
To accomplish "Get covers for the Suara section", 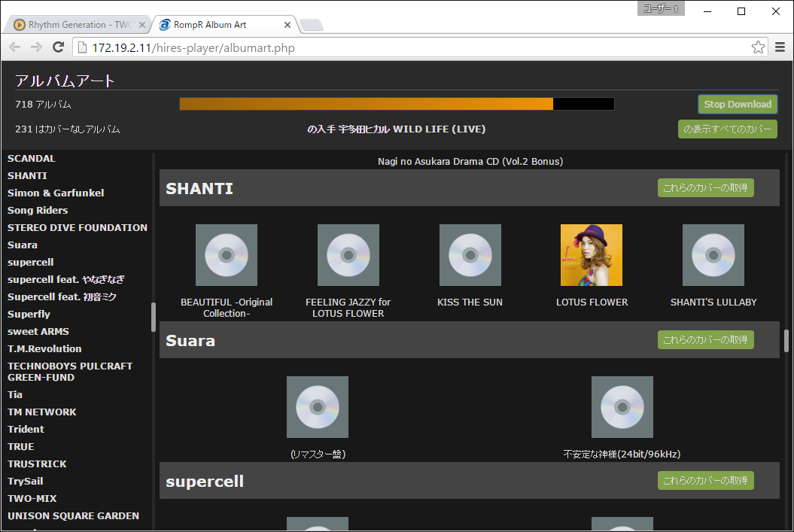I will point(705,339).
